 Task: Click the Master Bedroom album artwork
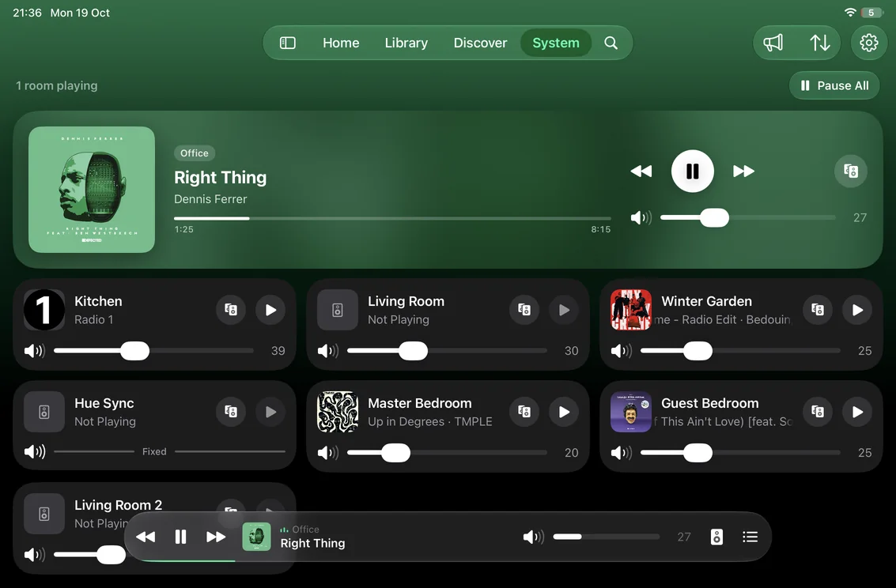coord(338,412)
